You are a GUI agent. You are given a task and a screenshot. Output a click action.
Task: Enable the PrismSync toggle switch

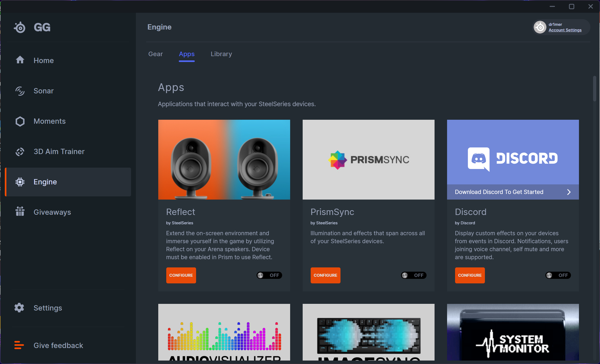tap(413, 275)
